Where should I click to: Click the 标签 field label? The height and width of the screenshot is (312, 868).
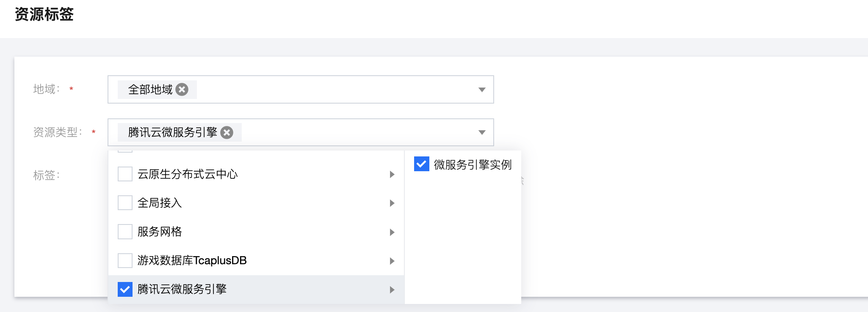(x=47, y=175)
